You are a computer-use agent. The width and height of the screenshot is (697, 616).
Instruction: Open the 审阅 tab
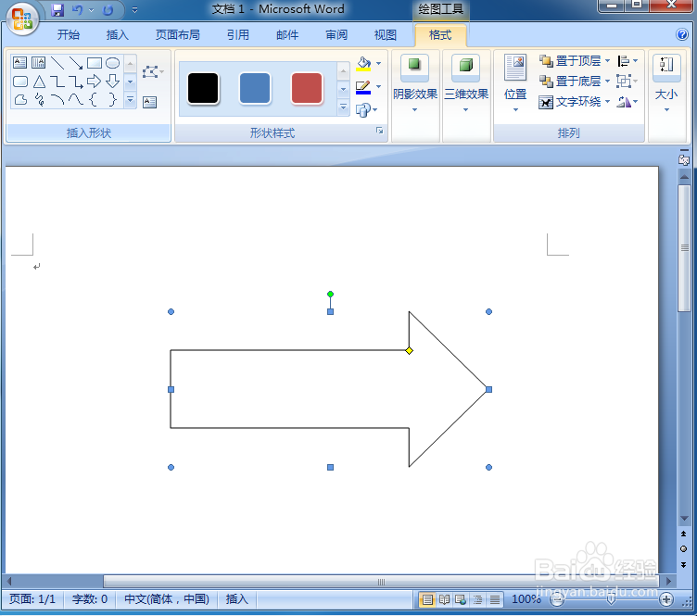[336, 35]
